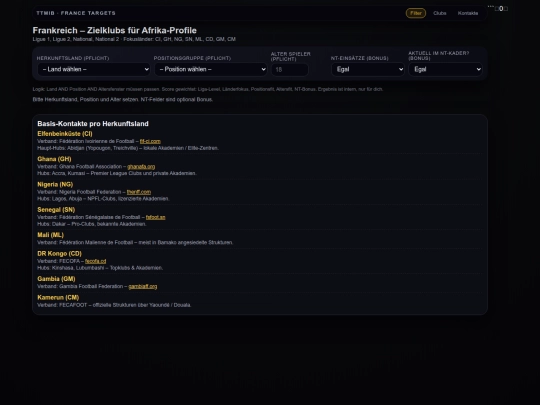Open the gambiaff.org link
This screenshot has width=540, height=405.
[x=143, y=287]
